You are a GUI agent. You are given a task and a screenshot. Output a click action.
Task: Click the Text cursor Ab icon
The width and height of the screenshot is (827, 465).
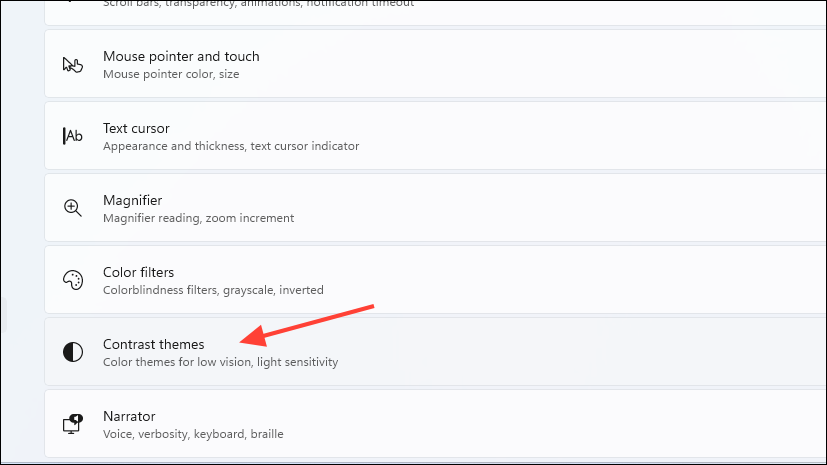click(x=72, y=136)
